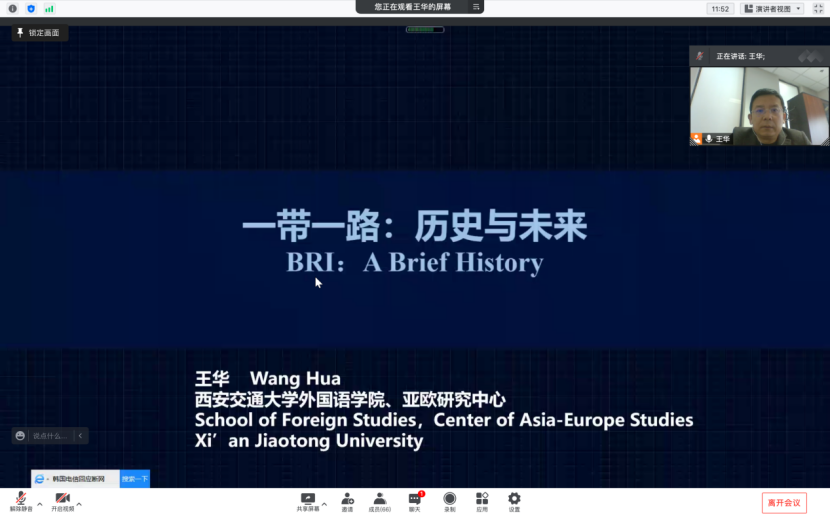Viewport: 830px width, 519px height.
Task: Click the blue security shield icon
Action: (x=31, y=8)
